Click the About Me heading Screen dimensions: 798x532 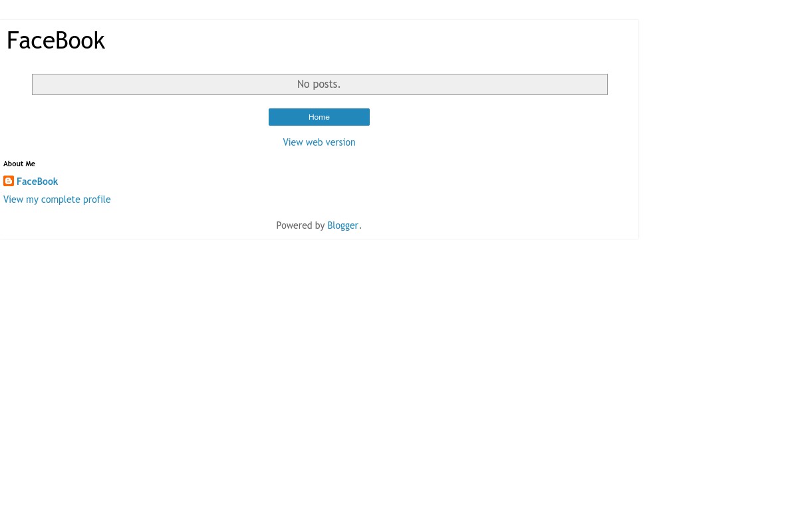19,164
